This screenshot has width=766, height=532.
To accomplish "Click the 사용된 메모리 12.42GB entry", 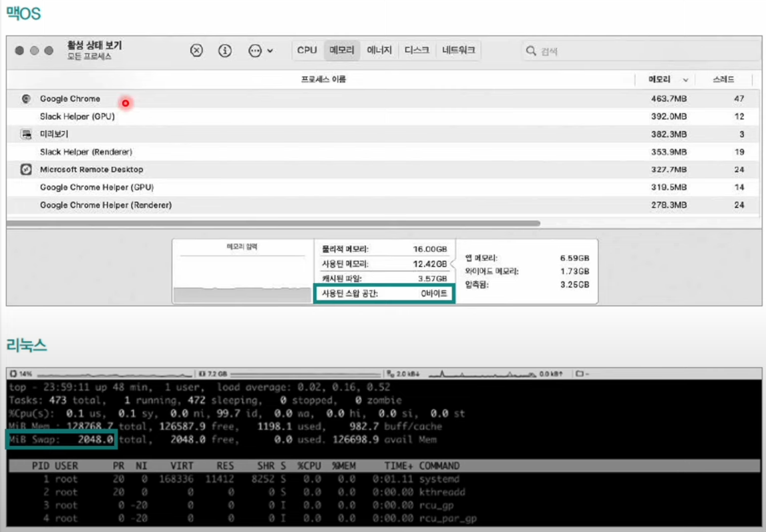I will [x=384, y=264].
